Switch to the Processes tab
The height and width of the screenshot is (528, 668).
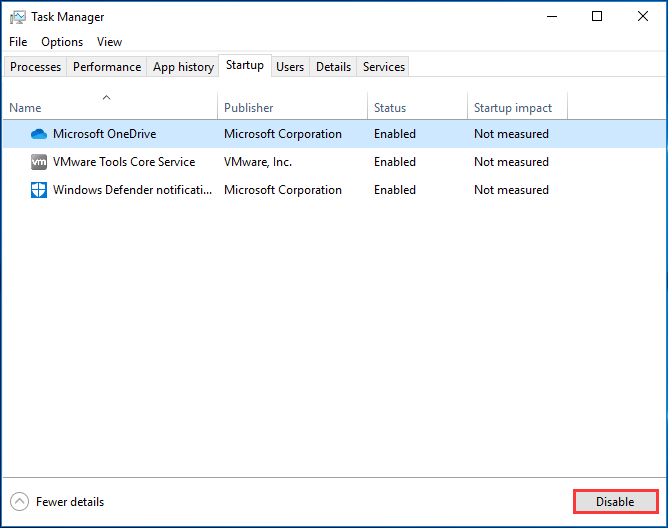coord(36,67)
